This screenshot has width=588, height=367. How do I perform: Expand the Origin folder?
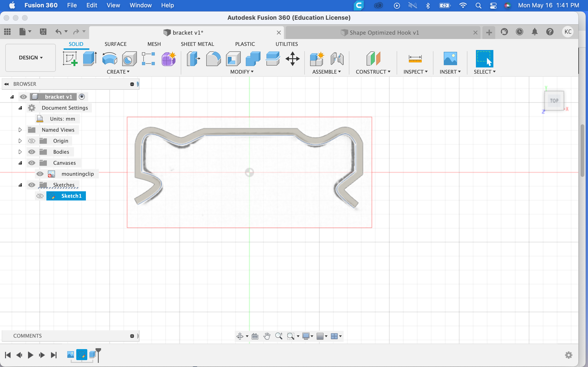(x=20, y=140)
